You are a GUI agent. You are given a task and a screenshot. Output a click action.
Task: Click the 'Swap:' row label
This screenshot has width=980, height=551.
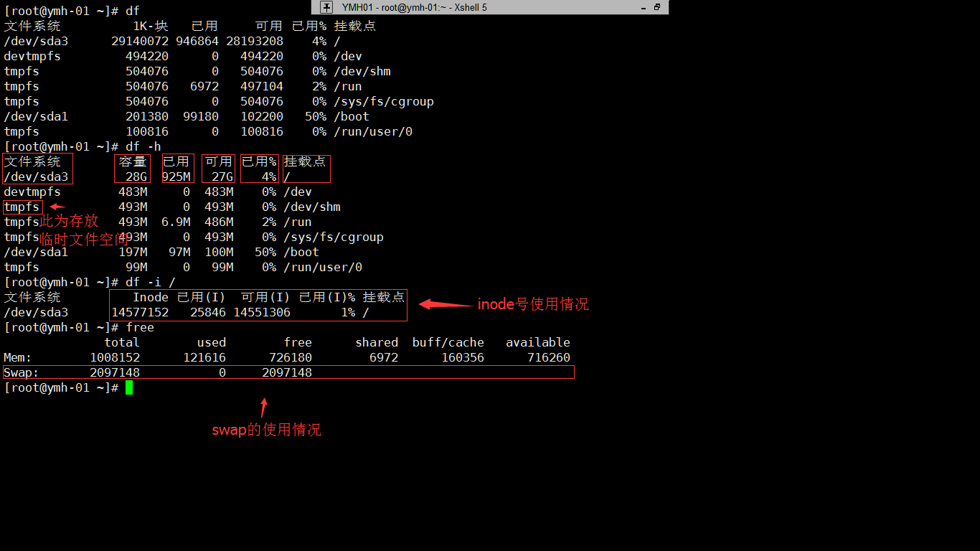pos(22,372)
